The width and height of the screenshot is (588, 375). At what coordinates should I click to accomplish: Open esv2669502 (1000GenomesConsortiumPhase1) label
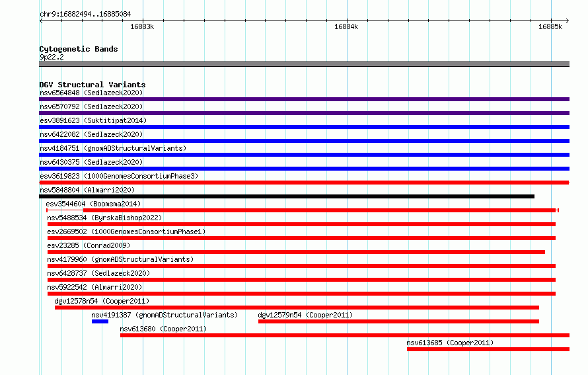pyautogui.click(x=126, y=231)
